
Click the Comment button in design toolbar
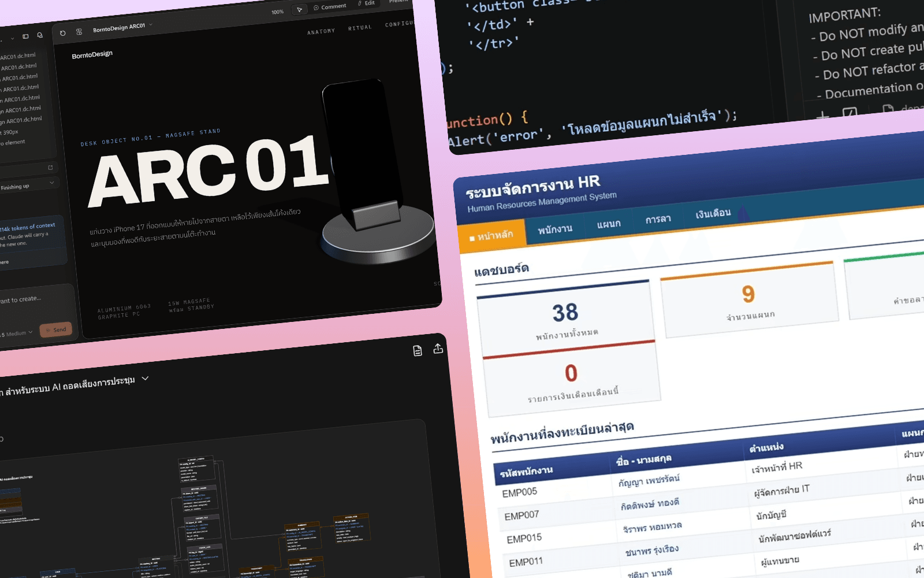click(330, 7)
